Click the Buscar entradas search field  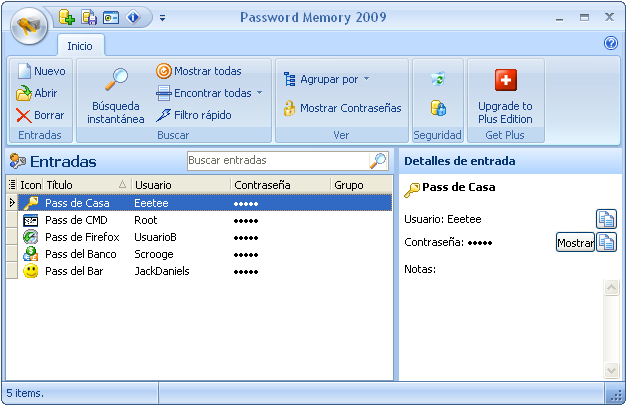tap(277, 160)
